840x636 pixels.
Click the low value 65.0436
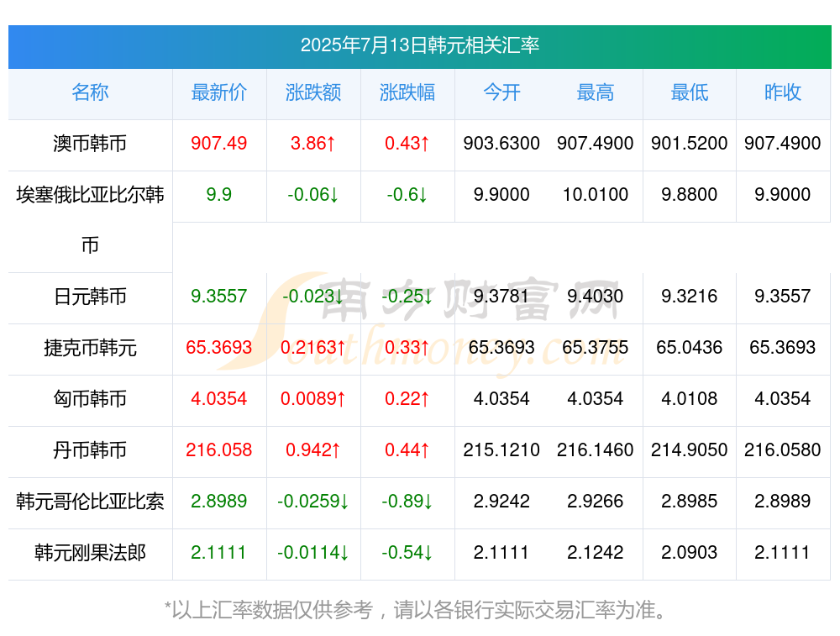[x=690, y=348]
